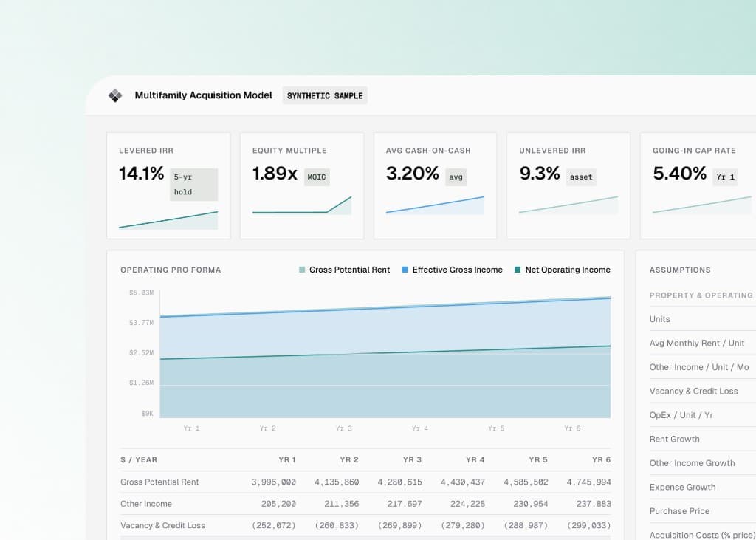Click the MOIC tag
756x540 pixels.
[317, 177]
